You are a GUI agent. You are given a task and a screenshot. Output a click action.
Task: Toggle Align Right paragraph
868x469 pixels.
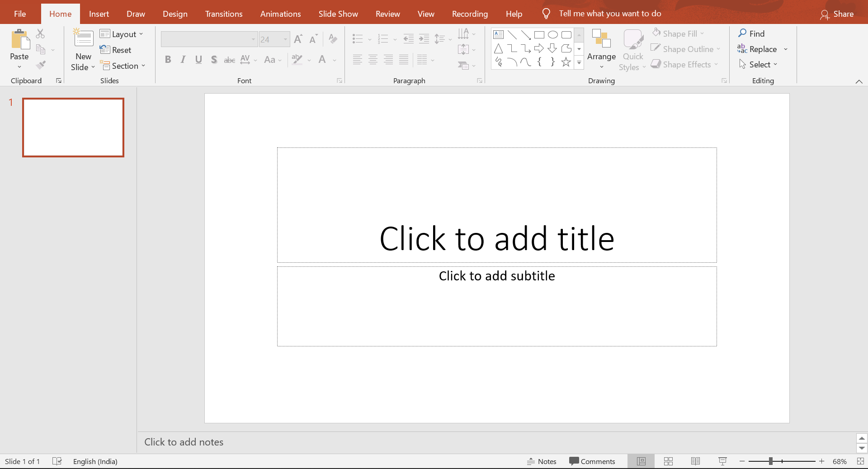pos(388,60)
